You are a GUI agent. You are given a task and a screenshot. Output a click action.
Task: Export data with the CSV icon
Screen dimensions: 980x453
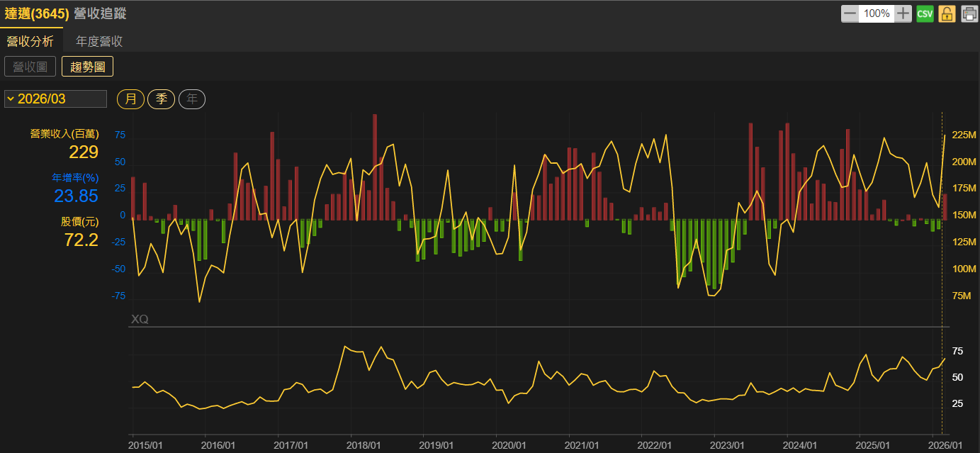click(925, 13)
